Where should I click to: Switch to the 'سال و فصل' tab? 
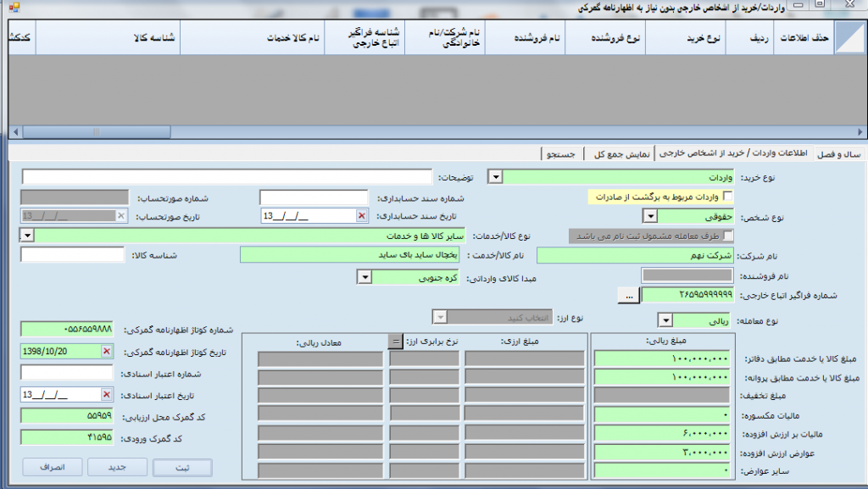pyautogui.click(x=838, y=153)
